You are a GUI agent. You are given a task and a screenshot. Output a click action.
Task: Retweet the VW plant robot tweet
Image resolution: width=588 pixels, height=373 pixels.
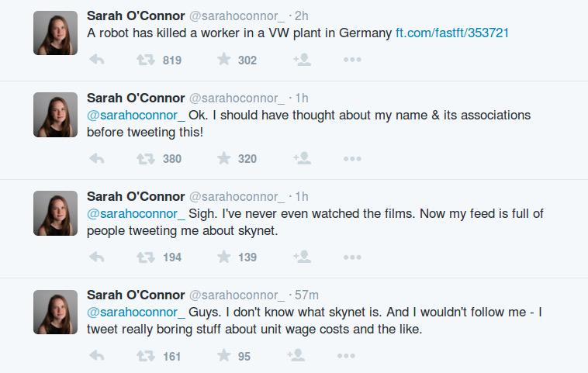(x=145, y=60)
